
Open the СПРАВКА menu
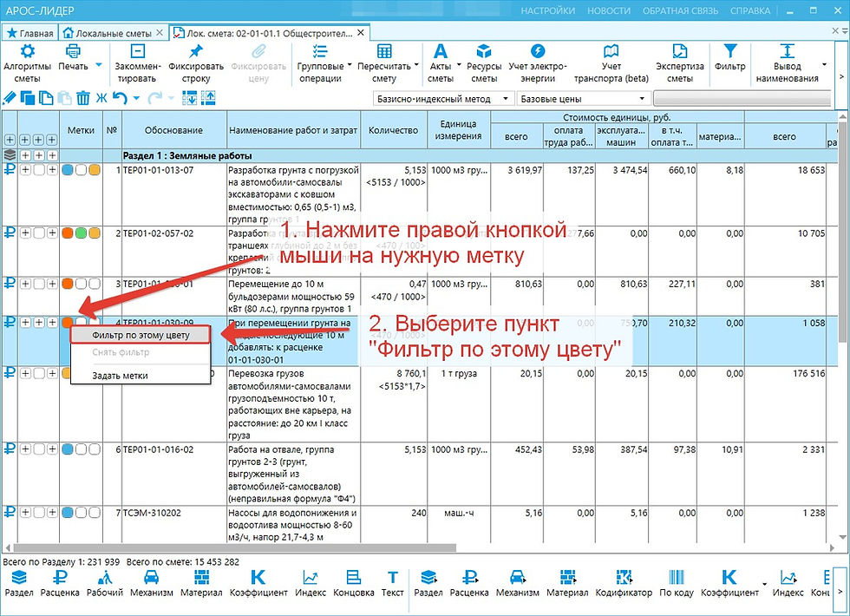tap(749, 10)
